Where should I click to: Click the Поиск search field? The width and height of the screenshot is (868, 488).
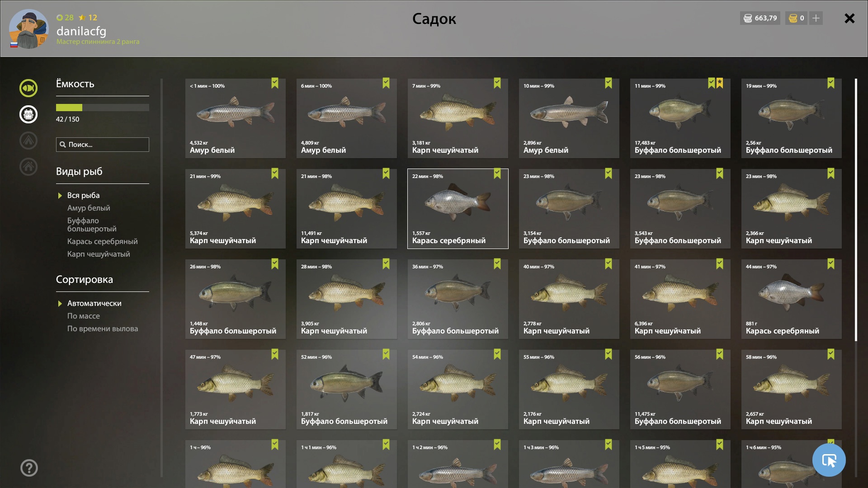click(103, 145)
